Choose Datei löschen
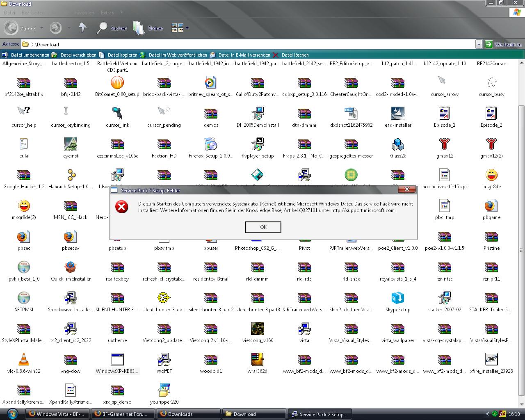Screen dimensions: 525x420 [291, 55]
